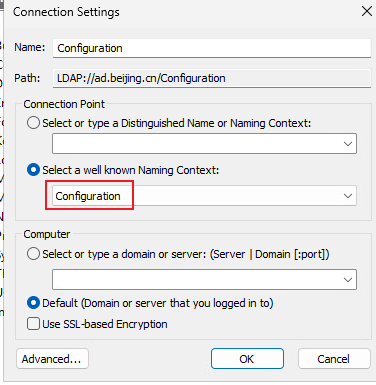Expand the Distinguished Name dropdown arrow

348,144
